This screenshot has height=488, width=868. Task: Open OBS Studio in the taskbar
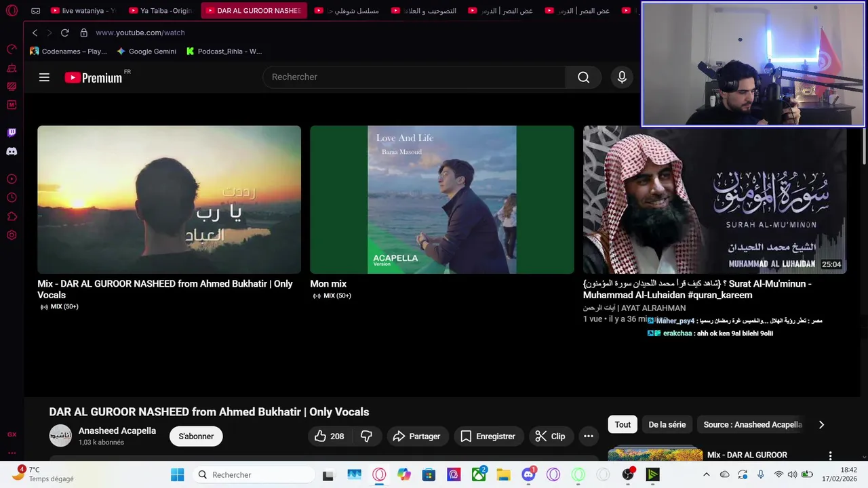(x=628, y=474)
